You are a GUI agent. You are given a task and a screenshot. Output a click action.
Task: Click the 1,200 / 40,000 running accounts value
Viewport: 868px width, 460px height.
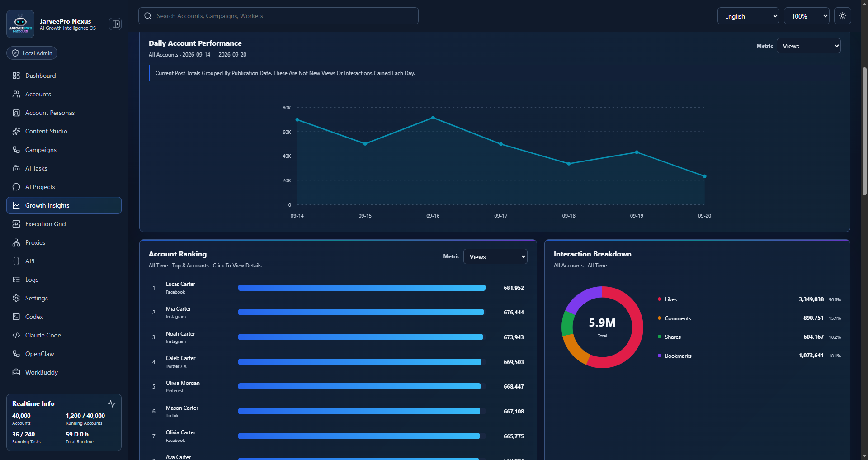click(x=85, y=416)
